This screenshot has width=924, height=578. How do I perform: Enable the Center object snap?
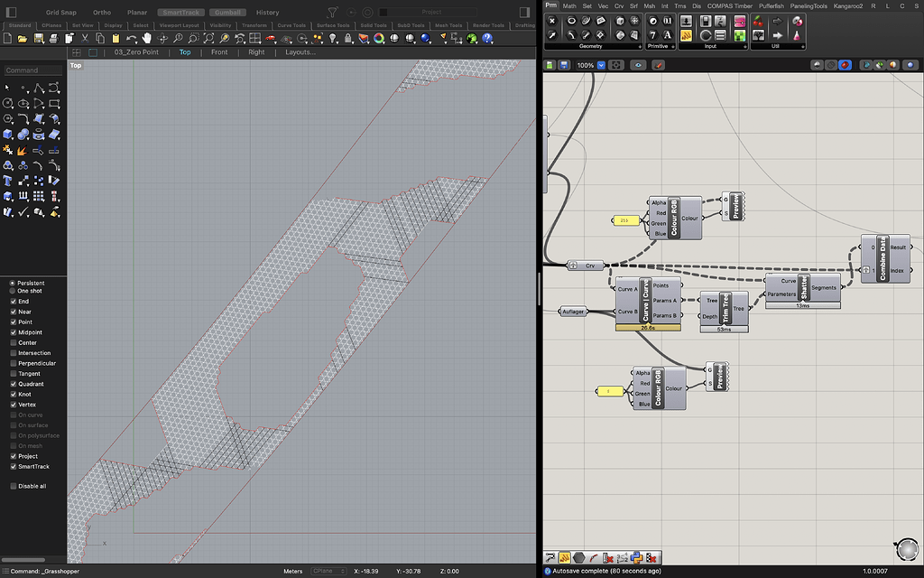coord(14,343)
